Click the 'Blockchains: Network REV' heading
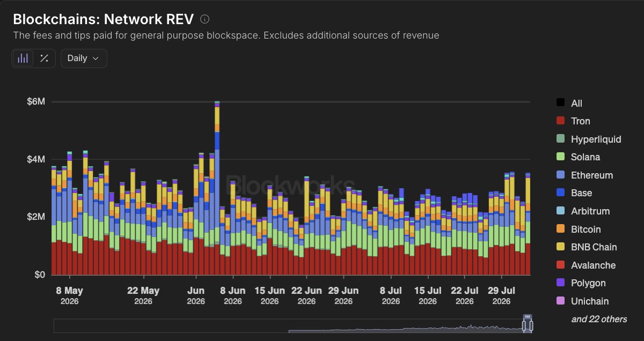This screenshot has width=644, height=341. [104, 19]
